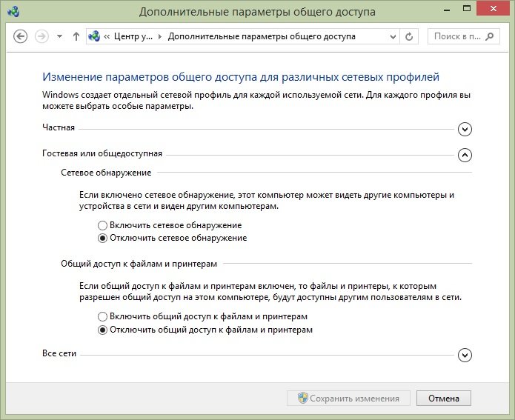The width and height of the screenshot is (515, 420).
Task: Click the double chevron before "Центр у..."
Action: point(107,36)
